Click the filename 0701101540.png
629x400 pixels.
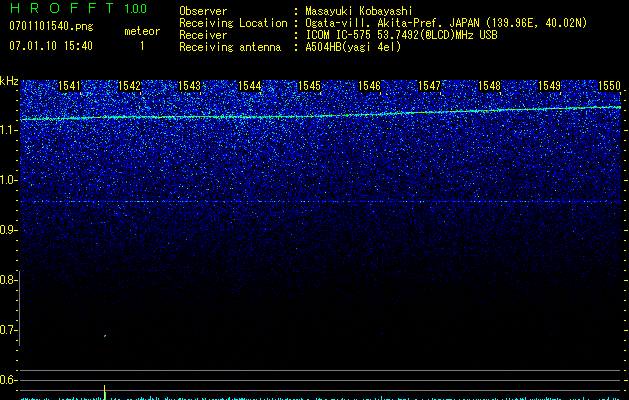(x=51, y=26)
